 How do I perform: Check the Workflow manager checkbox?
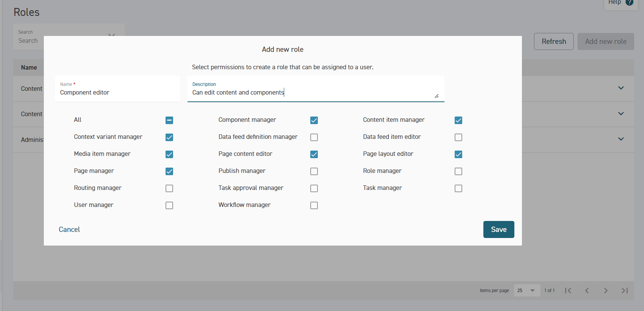pos(314,205)
